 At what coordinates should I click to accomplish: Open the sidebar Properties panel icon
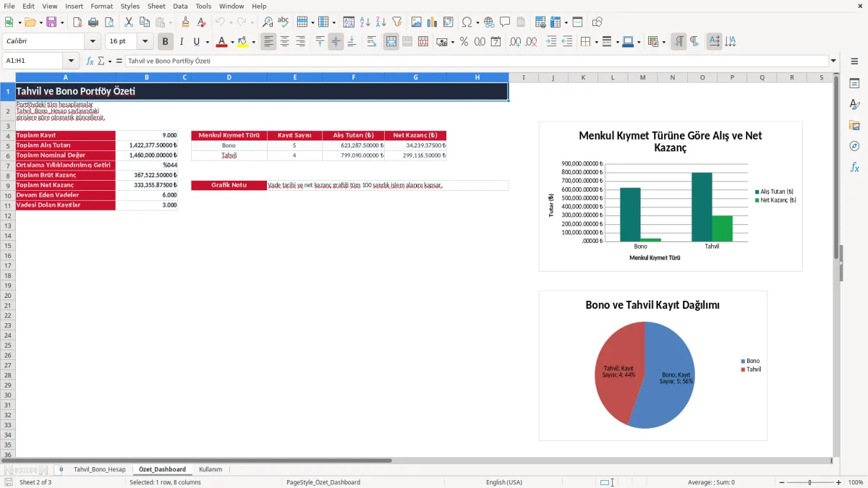click(854, 84)
